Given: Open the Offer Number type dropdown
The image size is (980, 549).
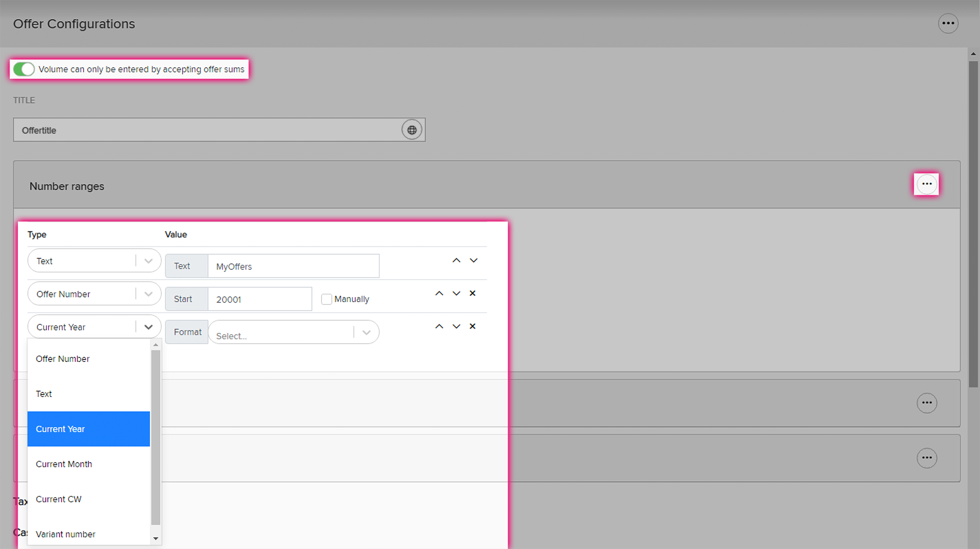Looking at the screenshot, I should click(94, 294).
